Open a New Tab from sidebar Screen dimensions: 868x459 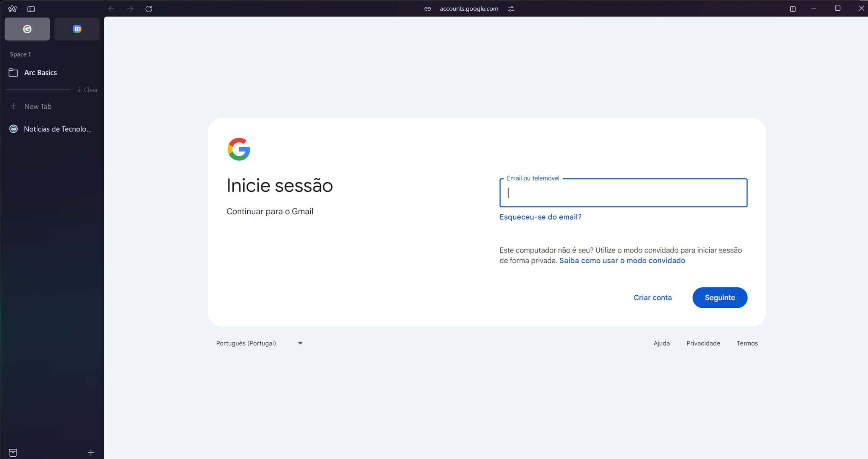[37, 106]
